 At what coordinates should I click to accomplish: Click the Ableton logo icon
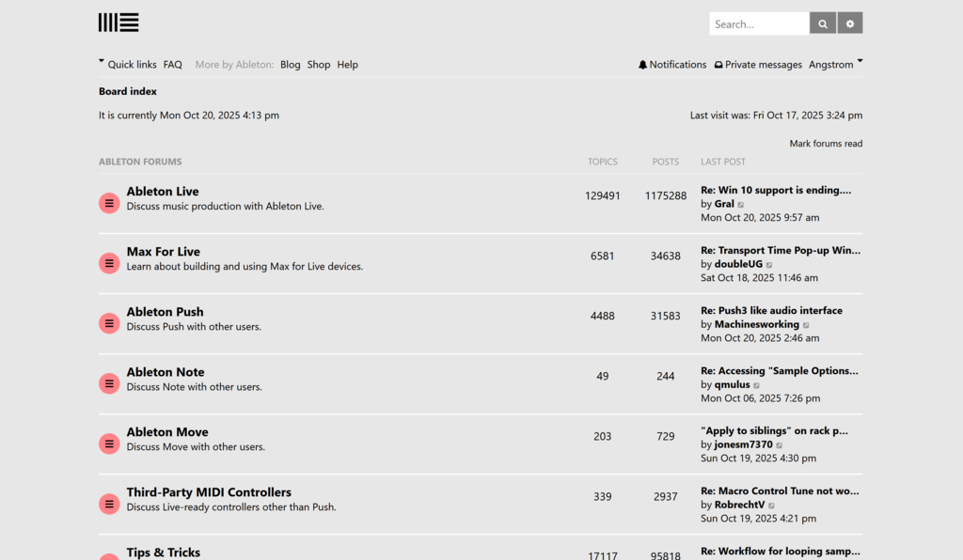118,23
